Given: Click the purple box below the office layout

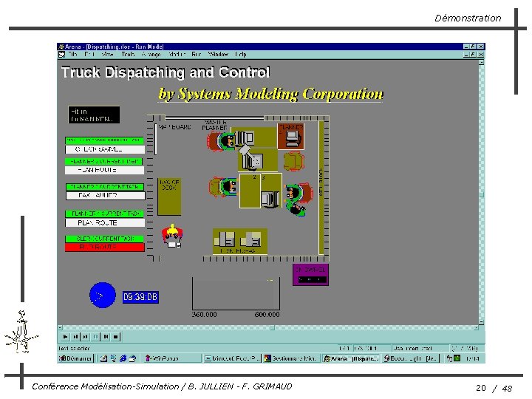Looking at the screenshot, I should 311,274.
